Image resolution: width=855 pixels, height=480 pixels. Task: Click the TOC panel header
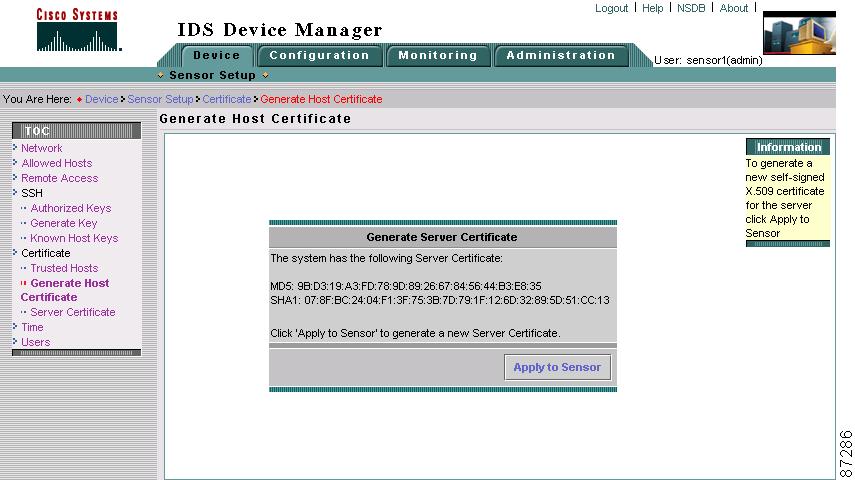[x=76, y=131]
